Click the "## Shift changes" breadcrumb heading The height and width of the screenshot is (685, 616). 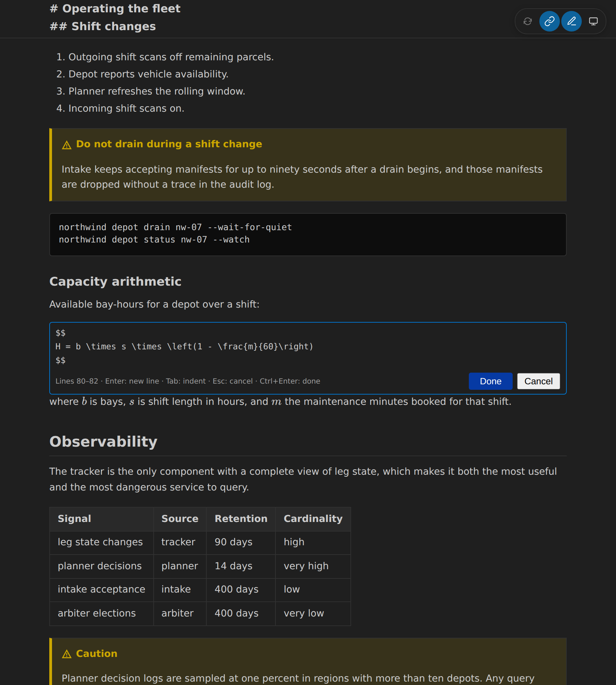103,26
